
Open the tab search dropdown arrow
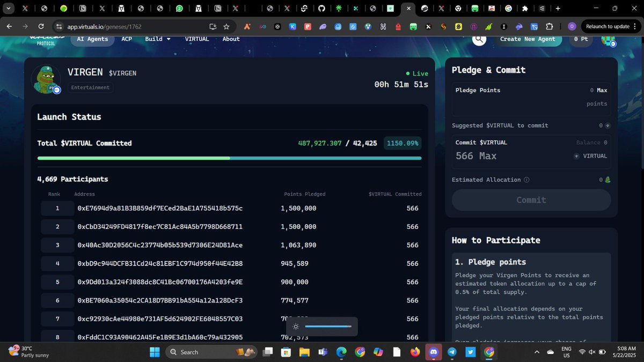[9, 9]
